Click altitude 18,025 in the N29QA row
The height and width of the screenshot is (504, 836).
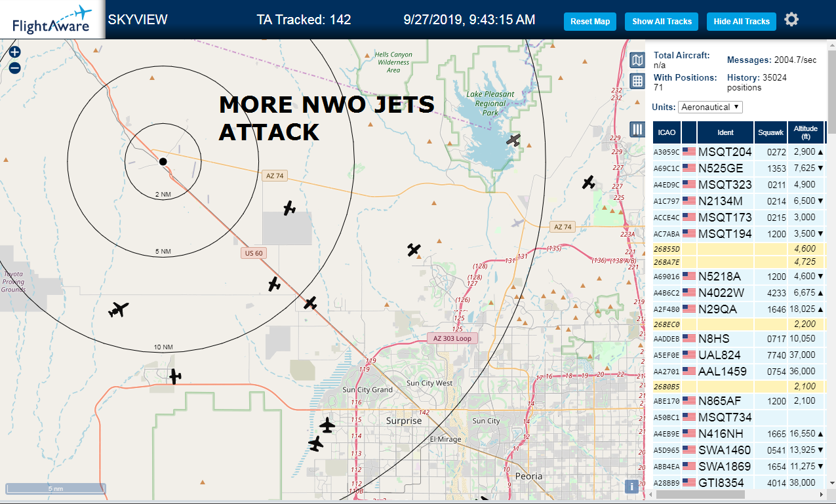(803, 309)
